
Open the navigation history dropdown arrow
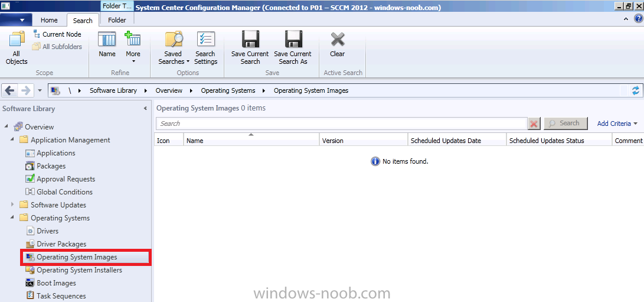pyautogui.click(x=40, y=90)
